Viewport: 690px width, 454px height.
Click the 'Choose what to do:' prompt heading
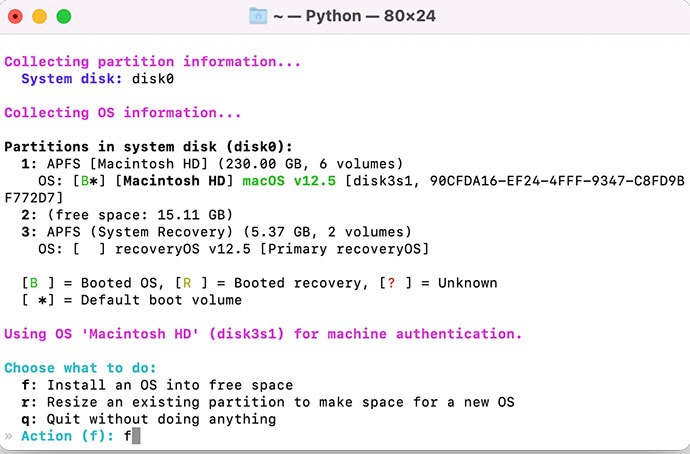tap(81, 368)
